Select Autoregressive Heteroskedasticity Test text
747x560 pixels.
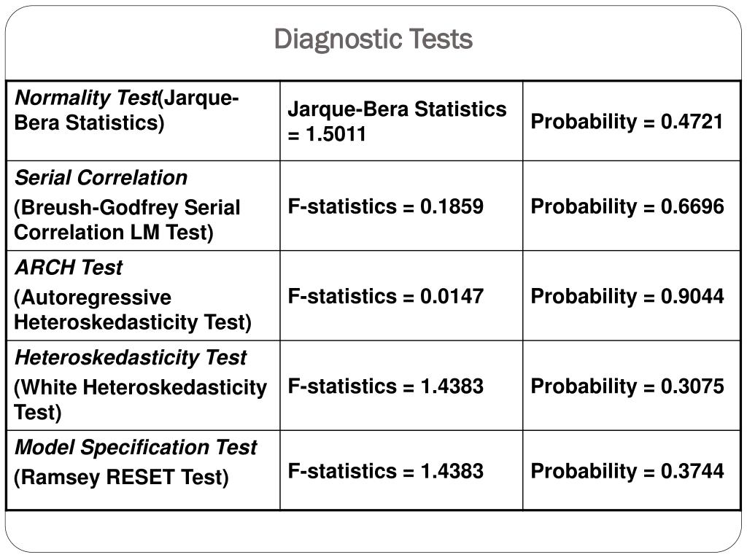click(x=133, y=310)
